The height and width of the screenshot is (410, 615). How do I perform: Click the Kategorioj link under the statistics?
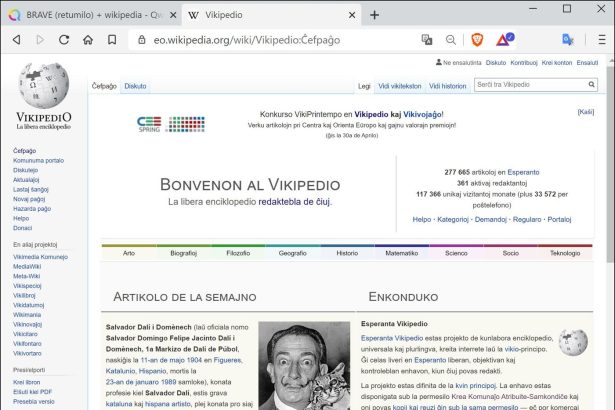pyautogui.click(x=453, y=220)
